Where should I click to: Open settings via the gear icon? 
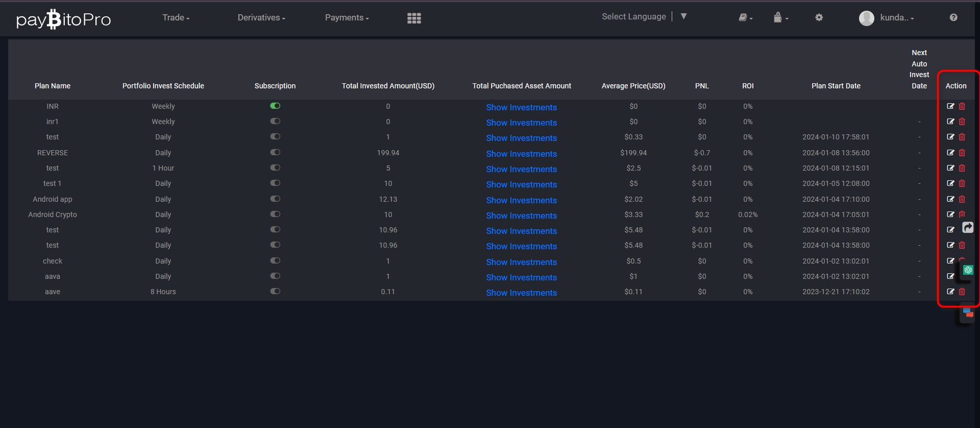pyautogui.click(x=819, y=17)
